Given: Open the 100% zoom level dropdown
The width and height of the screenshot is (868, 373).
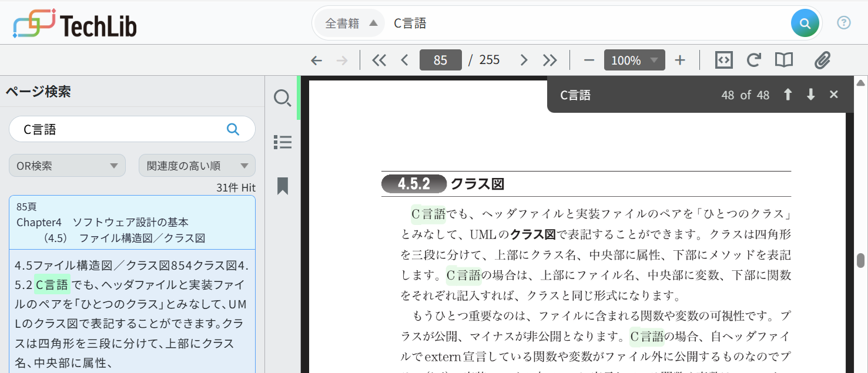Looking at the screenshot, I should [x=634, y=59].
